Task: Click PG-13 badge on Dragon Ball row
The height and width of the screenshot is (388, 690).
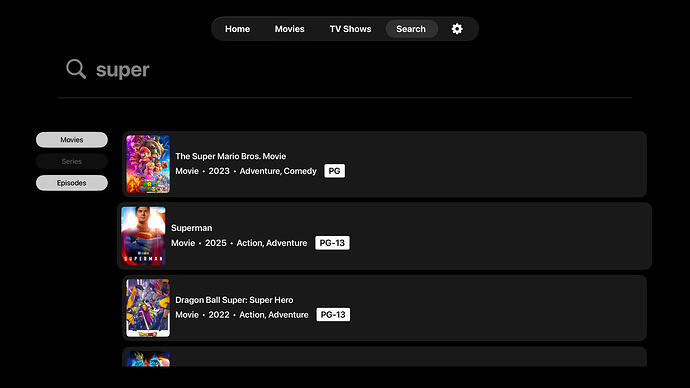Action: (x=333, y=315)
